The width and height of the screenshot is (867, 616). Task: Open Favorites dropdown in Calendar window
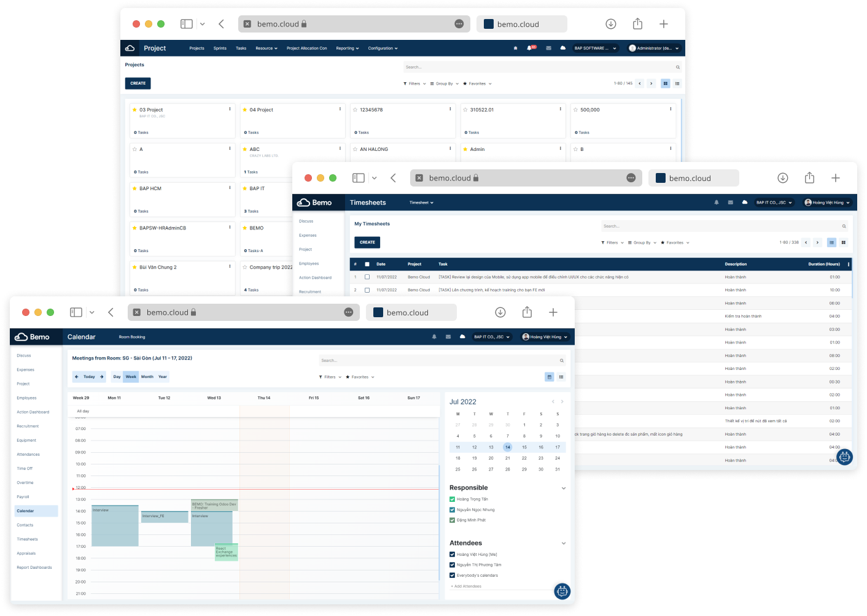coord(360,377)
